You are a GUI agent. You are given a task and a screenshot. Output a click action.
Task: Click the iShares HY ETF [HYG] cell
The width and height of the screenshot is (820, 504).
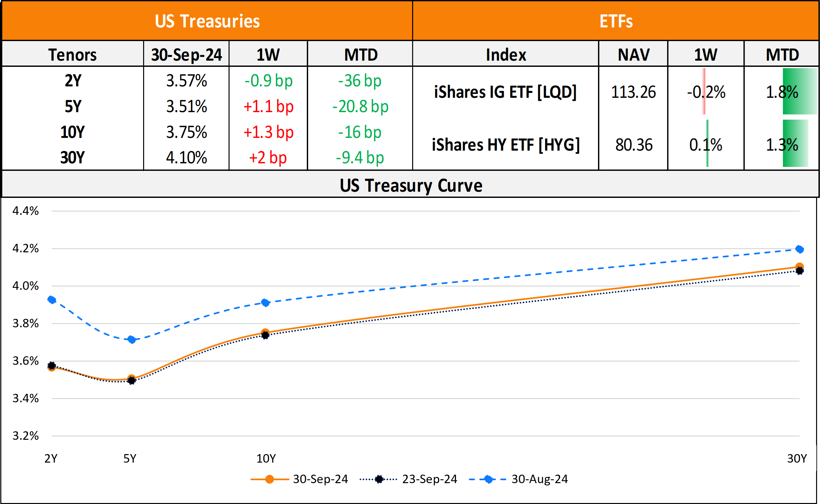point(505,144)
